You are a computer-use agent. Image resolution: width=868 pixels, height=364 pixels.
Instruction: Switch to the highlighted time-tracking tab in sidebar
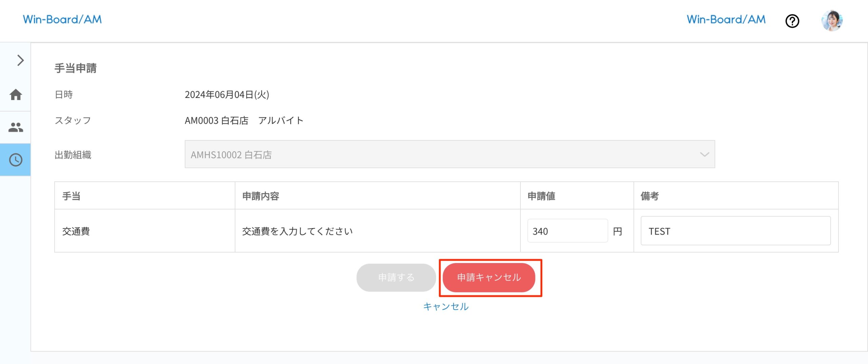15,159
